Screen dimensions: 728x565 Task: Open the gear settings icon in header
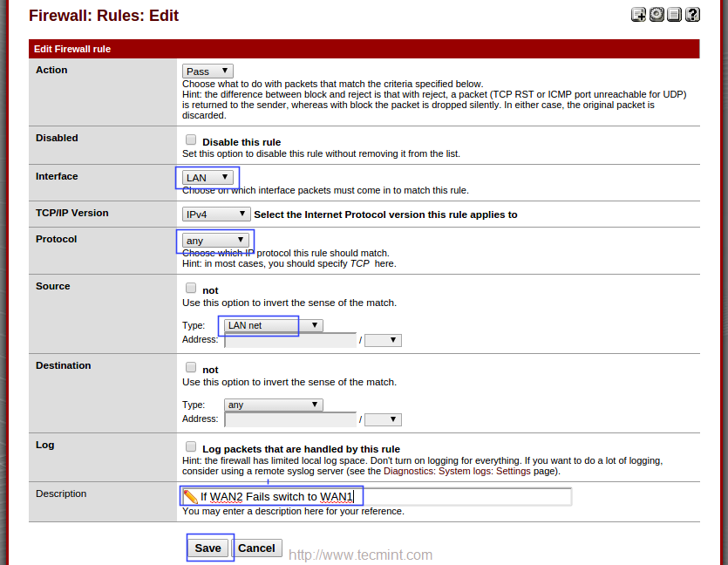tap(657, 14)
